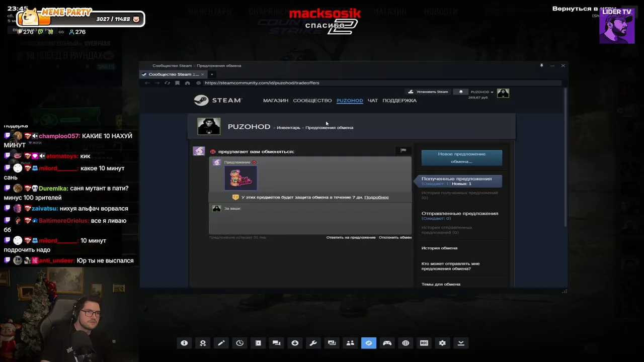644x362 pixels.
Task: Click the 'Установить Steam' button
Action: coord(428,92)
